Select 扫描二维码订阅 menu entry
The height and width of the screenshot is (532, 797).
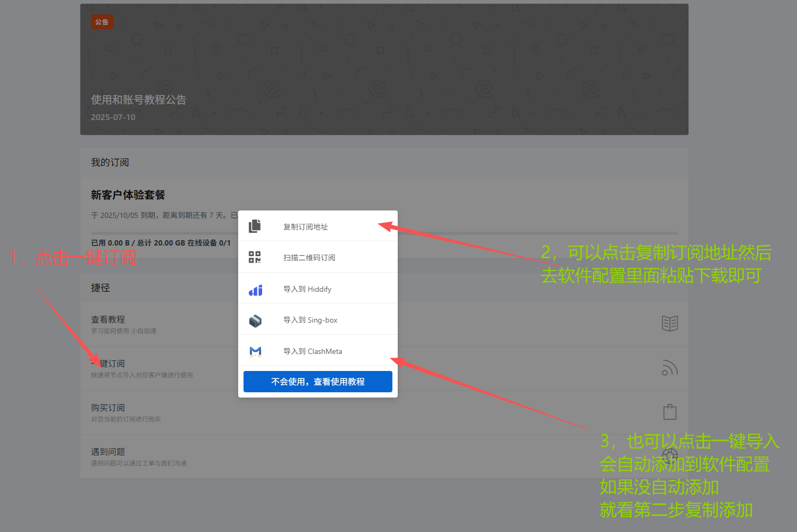click(309, 258)
